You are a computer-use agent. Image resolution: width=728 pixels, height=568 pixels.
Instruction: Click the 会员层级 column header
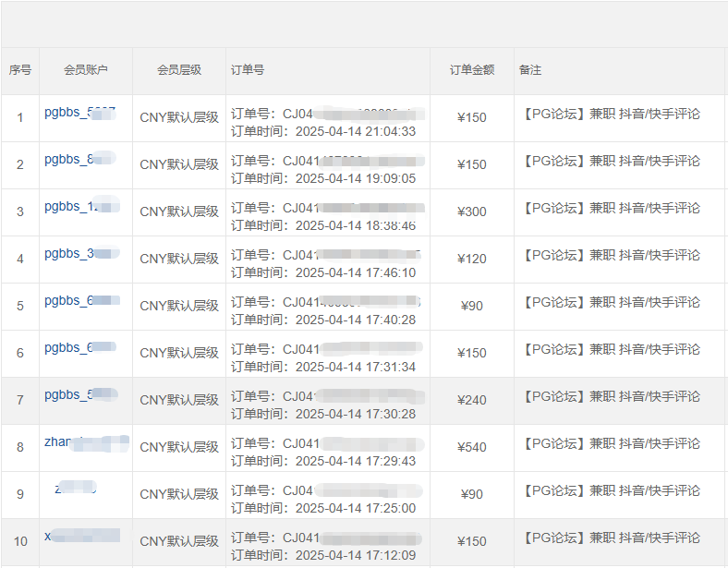pos(179,70)
